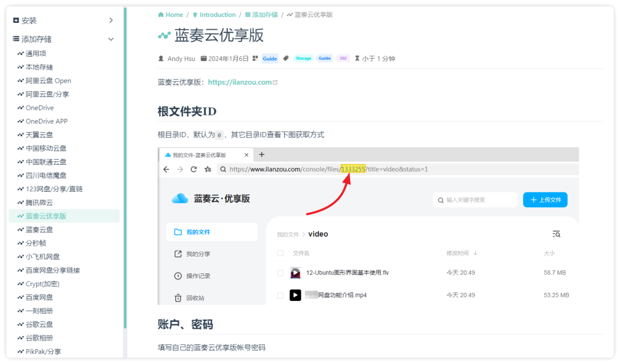Open 我的分享 in the console sidebar

pos(192,254)
